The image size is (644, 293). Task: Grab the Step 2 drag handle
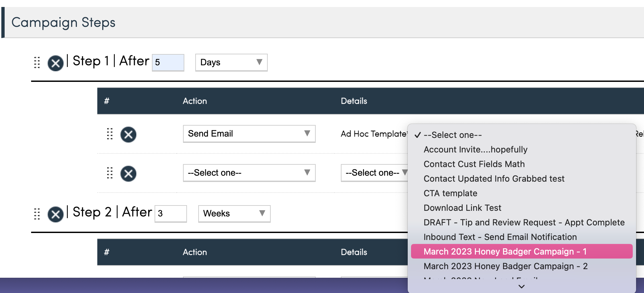(37, 214)
